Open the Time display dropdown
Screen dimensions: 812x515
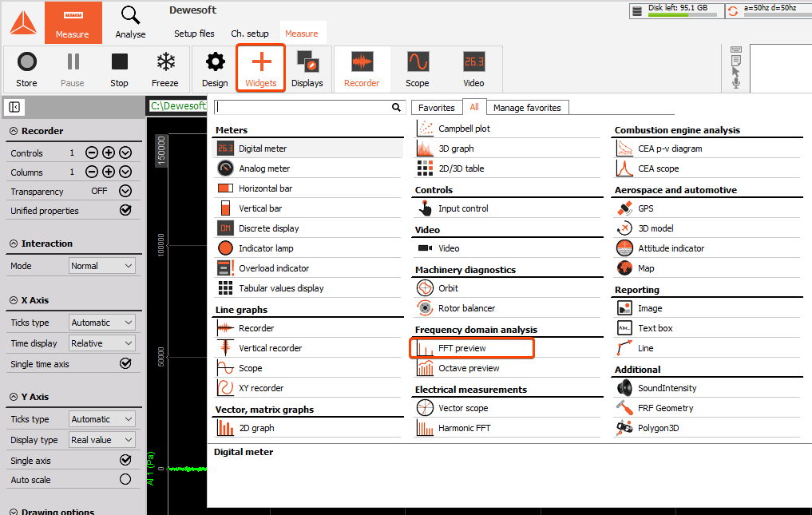click(x=102, y=343)
